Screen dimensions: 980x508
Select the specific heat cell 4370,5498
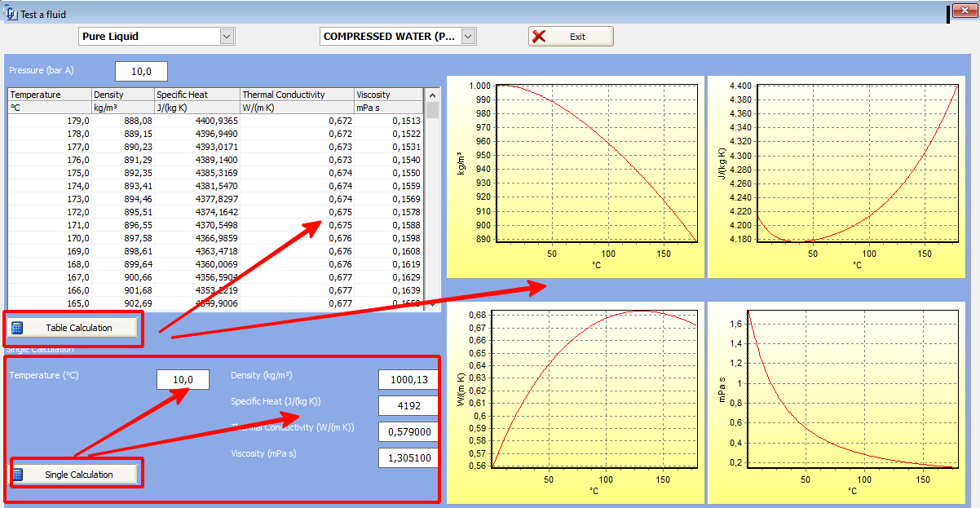197,225
